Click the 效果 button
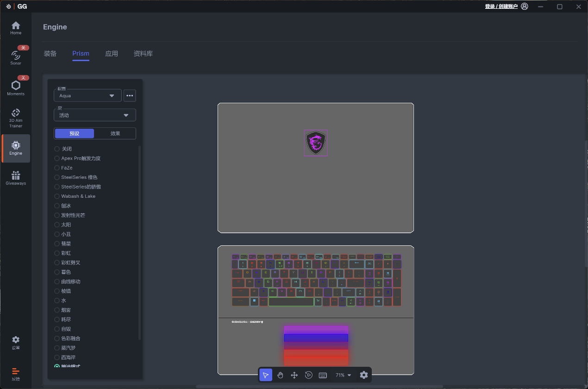 [x=115, y=133]
